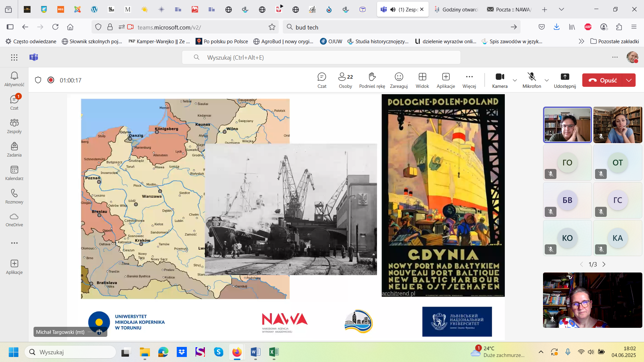Change layout via Widok
Image resolution: width=644 pixels, height=362 pixels.
(x=422, y=80)
